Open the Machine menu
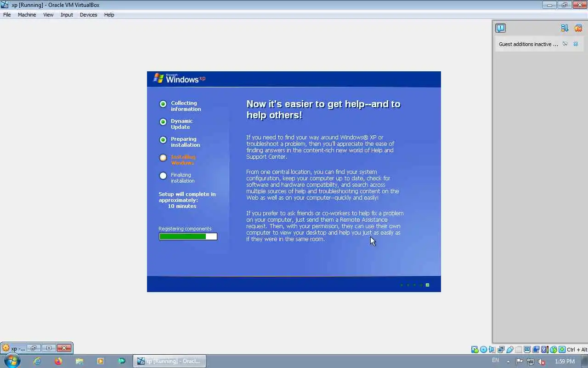 pyautogui.click(x=27, y=15)
